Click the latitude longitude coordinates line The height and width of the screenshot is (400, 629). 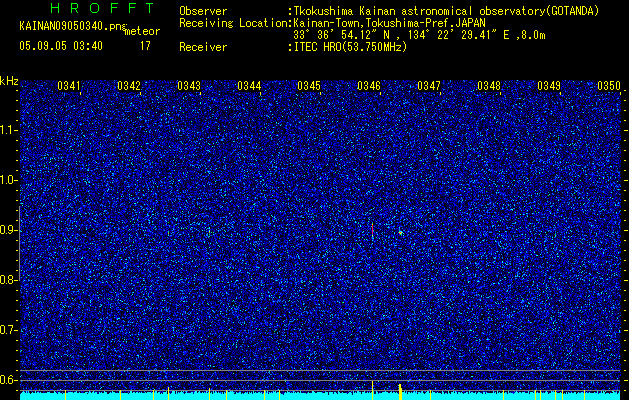pyautogui.click(x=419, y=36)
